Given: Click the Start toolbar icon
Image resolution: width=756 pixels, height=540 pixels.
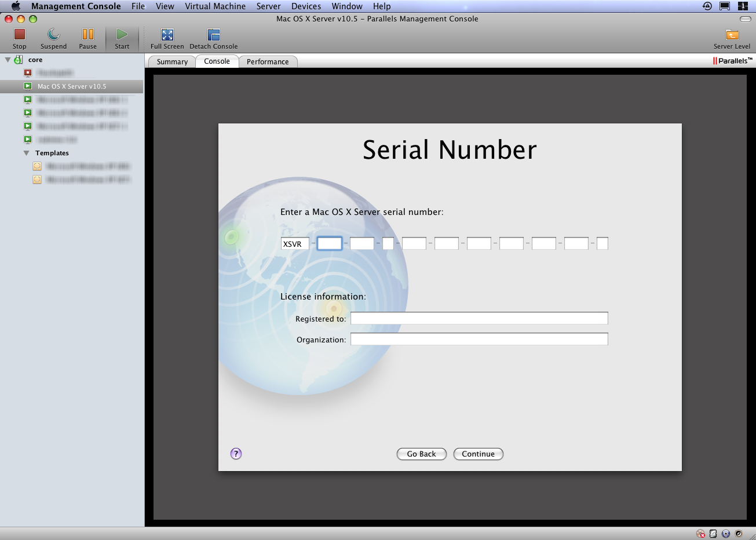Looking at the screenshot, I should [x=122, y=35].
